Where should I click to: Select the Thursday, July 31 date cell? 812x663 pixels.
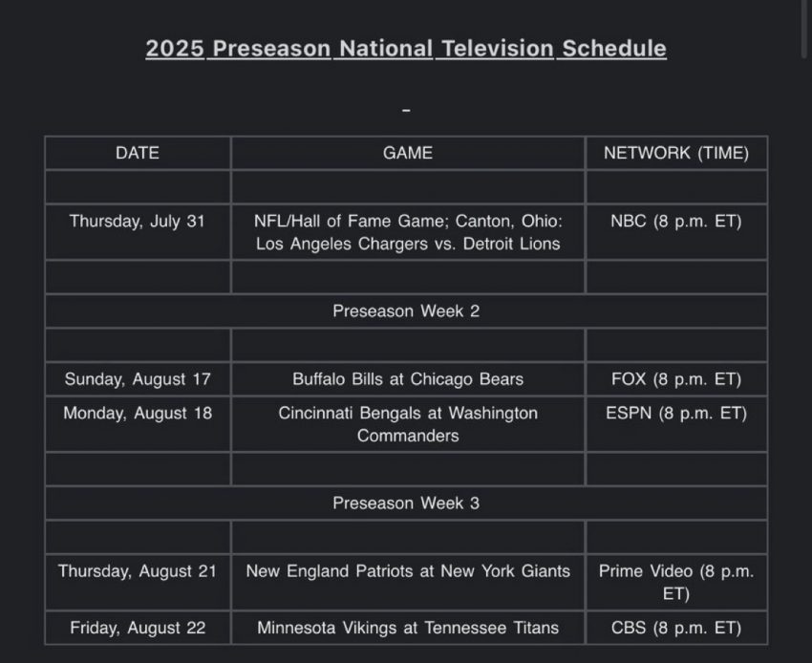tap(138, 222)
